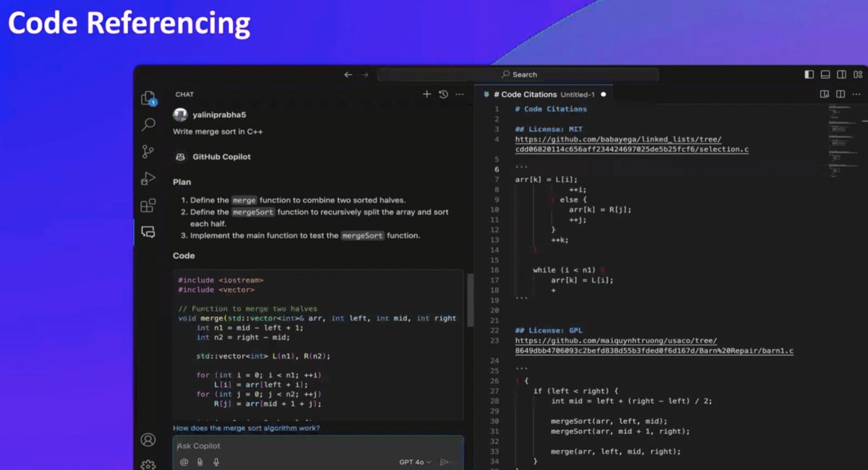Attach context with the paperclip icon
Viewport: 868px width, 470px height.
(199, 462)
